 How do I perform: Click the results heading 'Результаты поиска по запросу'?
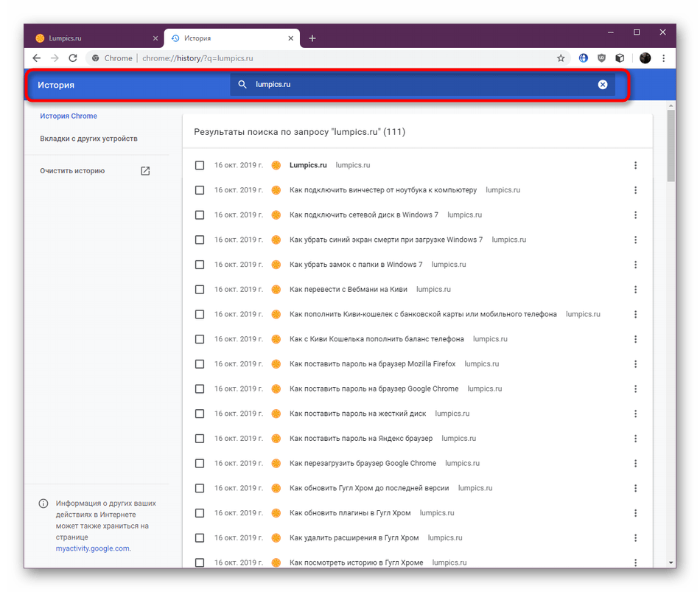click(299, 132)
